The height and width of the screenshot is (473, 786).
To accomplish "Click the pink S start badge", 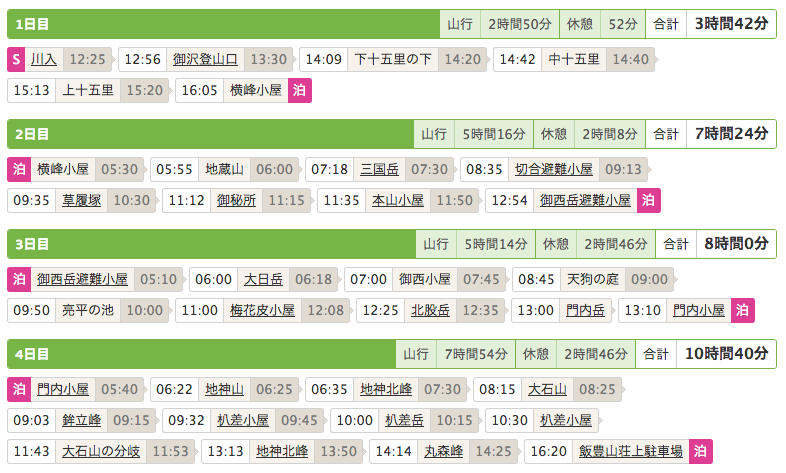I will tap(15, 59).
